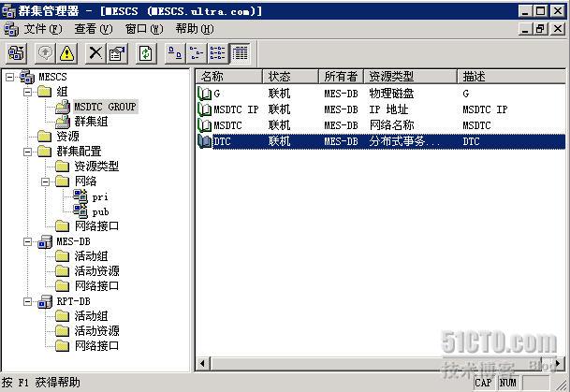Switch to Small Icons view
The height and width of the screenshot is (392, 570).
tap(197, 53)
